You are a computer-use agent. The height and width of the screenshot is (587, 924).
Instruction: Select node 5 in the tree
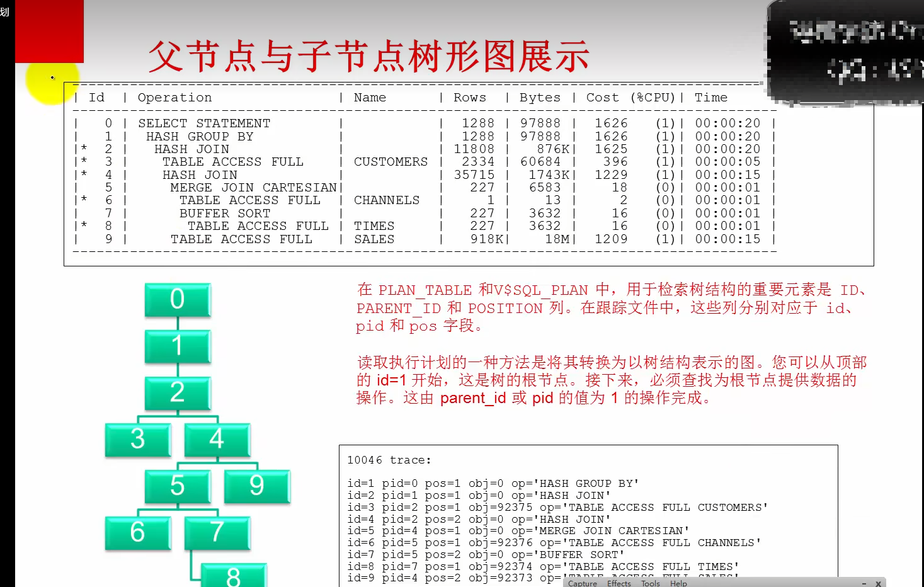click(178, 486)
